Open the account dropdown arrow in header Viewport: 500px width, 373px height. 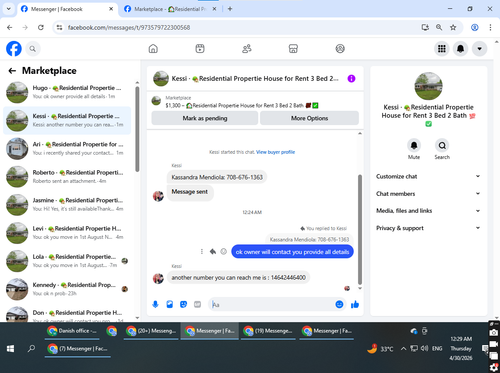479,49
